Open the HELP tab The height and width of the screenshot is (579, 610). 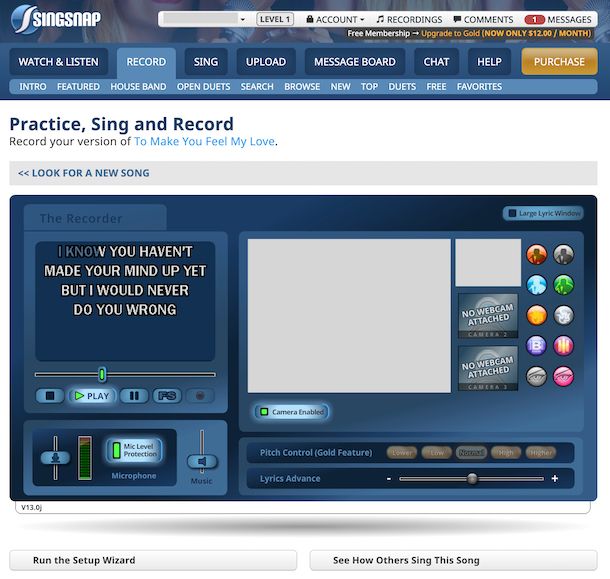tap(489, 61)
